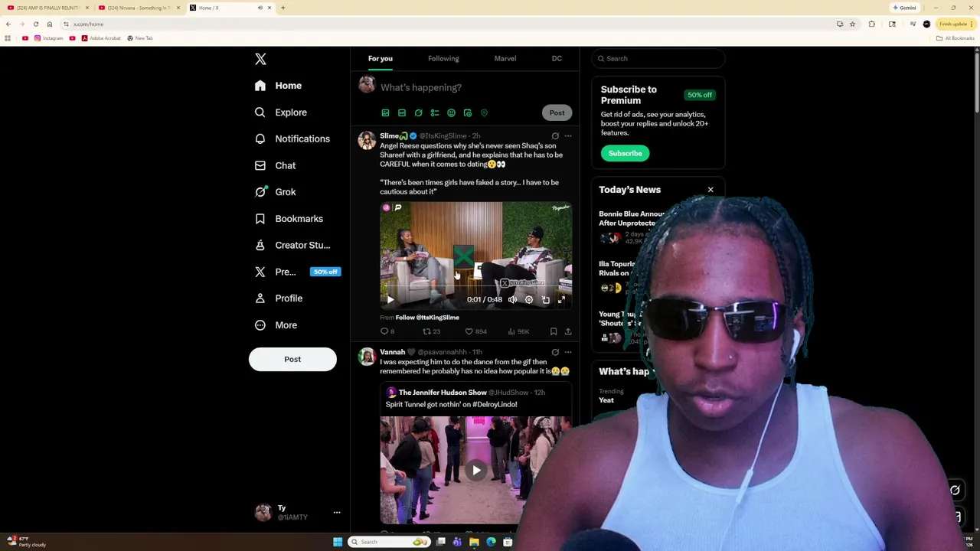Bookmark this page with star icon
Screen dimensions: 980x551
pyautogui.click(x=852, y=24)
